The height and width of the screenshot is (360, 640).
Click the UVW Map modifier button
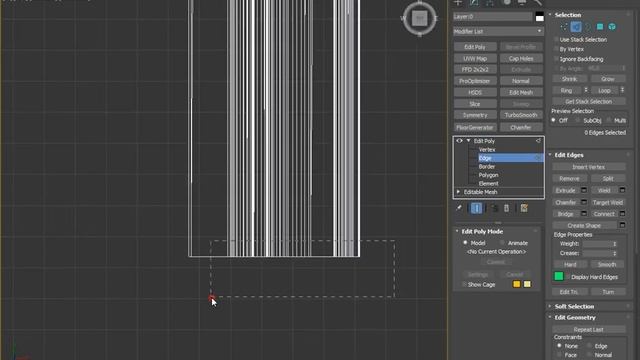click(x=475, y=58)
